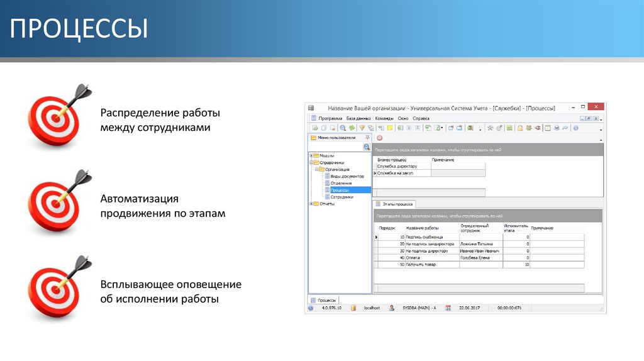Screen dimensions: 644x361
Task: Open the База данных menu
Action: click(x=358, y=118)
